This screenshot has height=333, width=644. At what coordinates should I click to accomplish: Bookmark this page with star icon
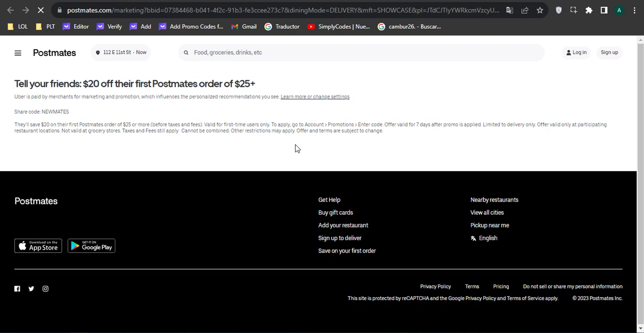540,10
